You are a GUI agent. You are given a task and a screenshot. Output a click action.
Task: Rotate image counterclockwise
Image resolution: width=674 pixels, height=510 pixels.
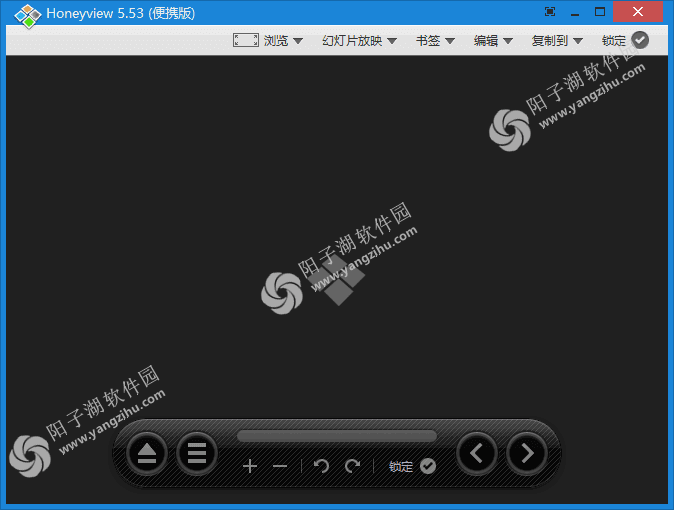pos(321,466)
